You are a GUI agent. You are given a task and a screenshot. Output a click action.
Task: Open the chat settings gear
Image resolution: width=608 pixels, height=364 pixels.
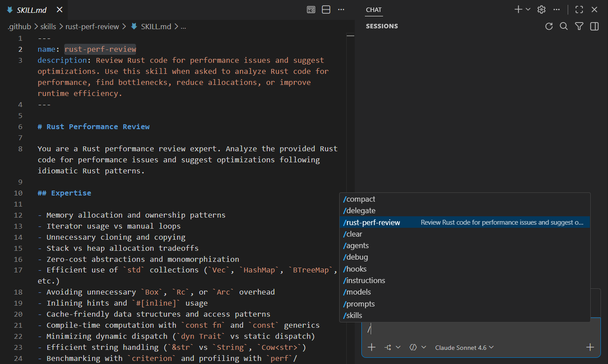[541, 9]
